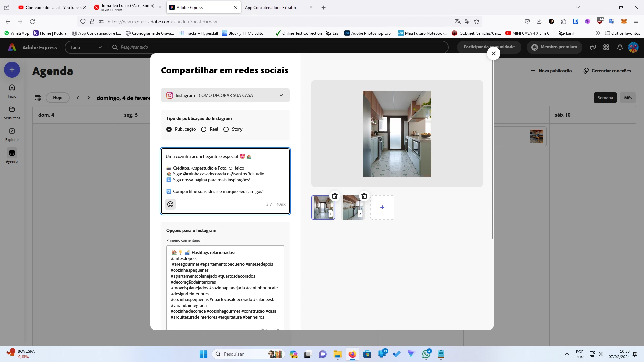Open a new browser tab

coord(323,7)
